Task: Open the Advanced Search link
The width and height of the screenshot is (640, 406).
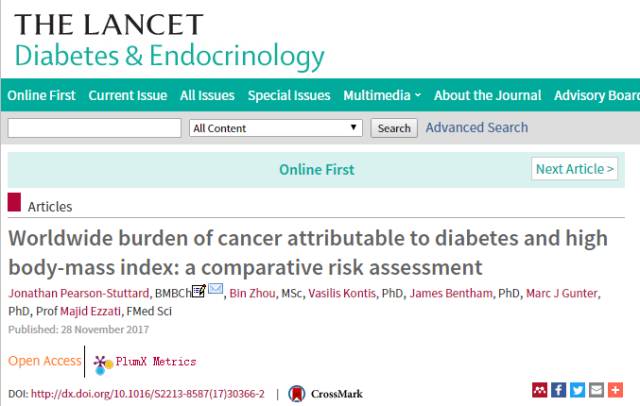Action: pyautogui.click(x=477, y=127)
